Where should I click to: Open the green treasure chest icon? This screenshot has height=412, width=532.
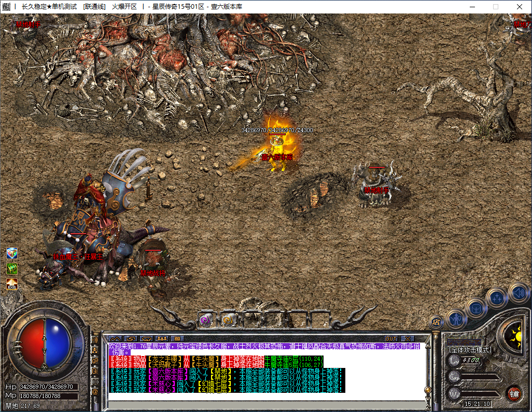click(12, 269)
